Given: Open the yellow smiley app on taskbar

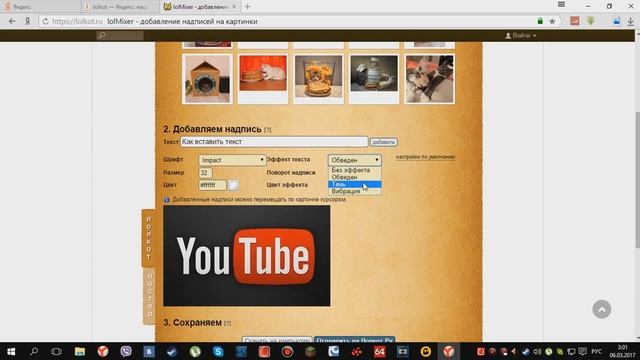Looking at the screenshot, I should 426,351.
